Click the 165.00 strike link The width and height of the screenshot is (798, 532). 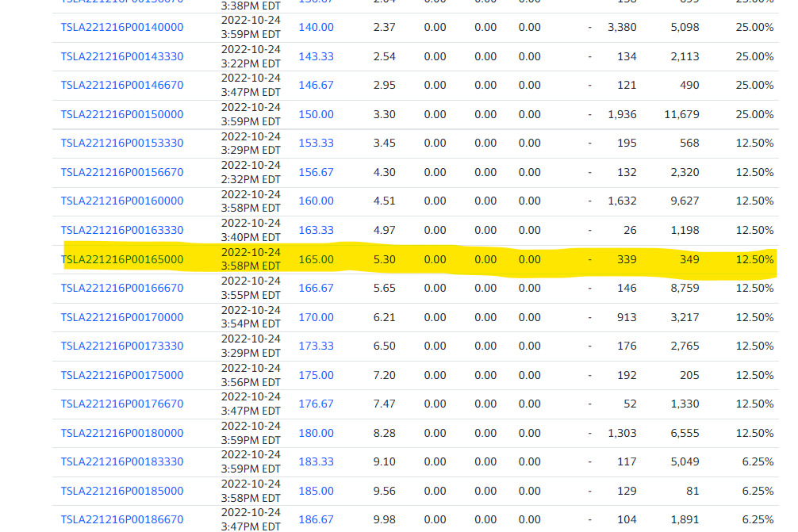coord(316,259)
